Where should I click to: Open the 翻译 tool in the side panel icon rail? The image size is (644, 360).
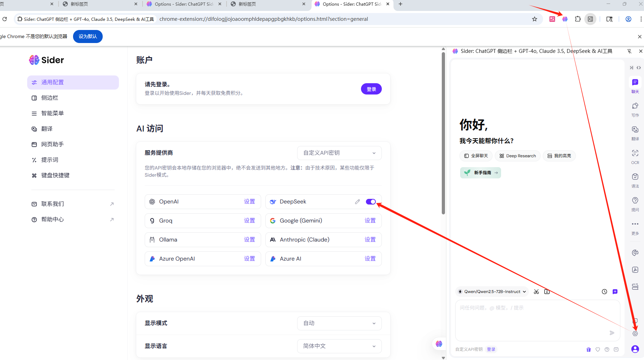click(x=635, y=129)
